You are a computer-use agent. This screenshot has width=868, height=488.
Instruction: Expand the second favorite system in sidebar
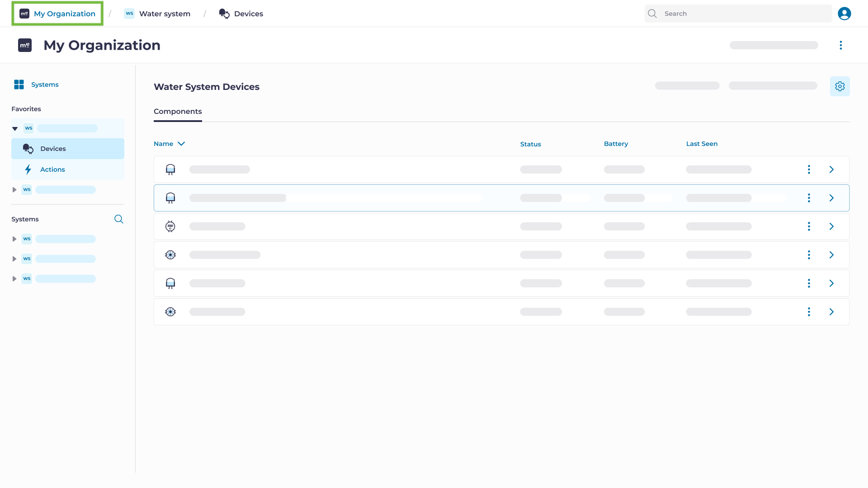(14, 190)
